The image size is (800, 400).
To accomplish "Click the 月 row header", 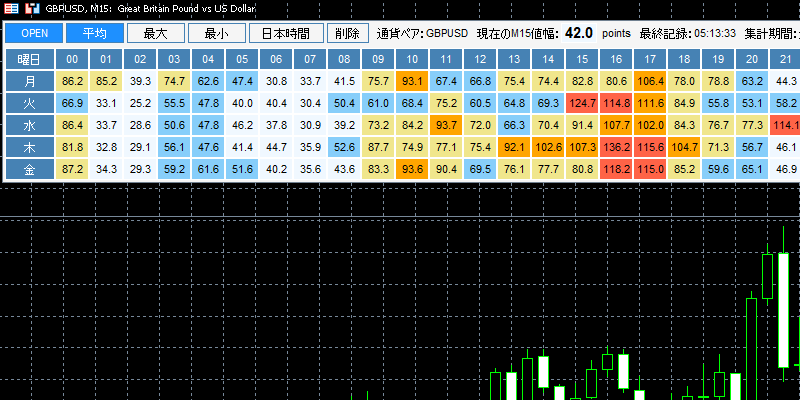I will pyautogui.click(x=29, y=82).
